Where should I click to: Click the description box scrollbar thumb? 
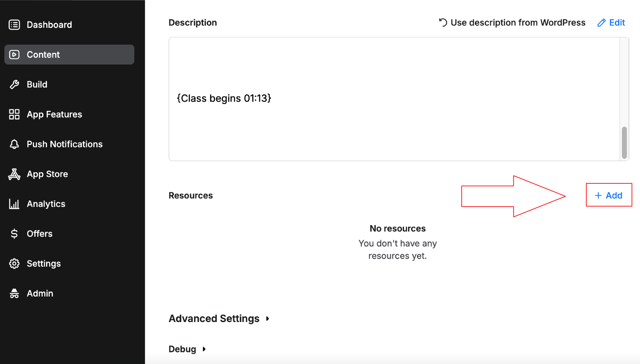[624, 142]
